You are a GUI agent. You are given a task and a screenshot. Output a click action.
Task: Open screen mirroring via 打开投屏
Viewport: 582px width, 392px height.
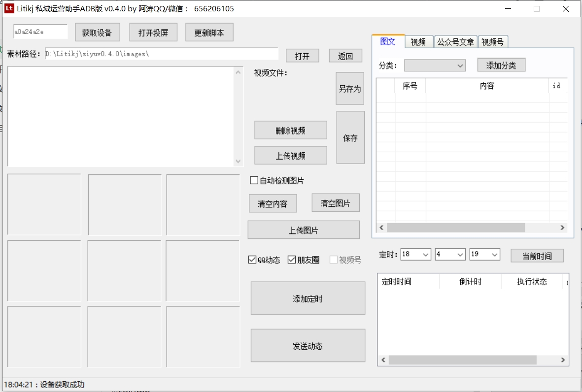tap(153, 32)
